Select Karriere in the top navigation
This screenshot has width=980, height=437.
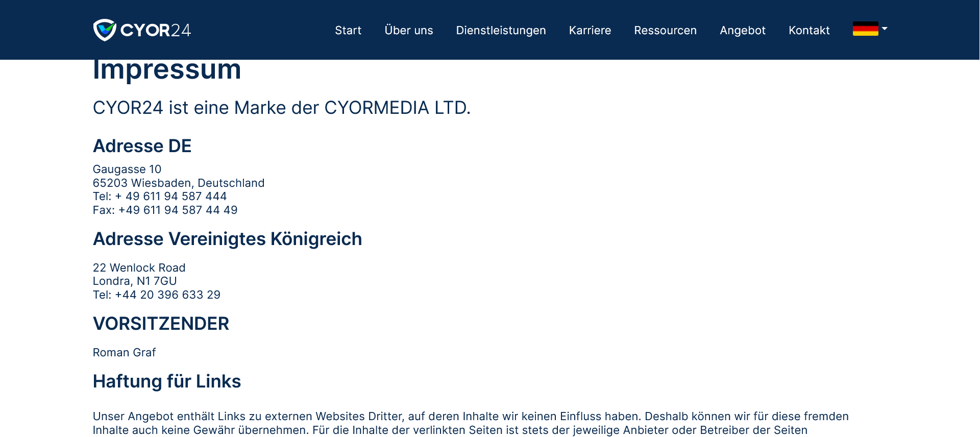pos(590,31)
